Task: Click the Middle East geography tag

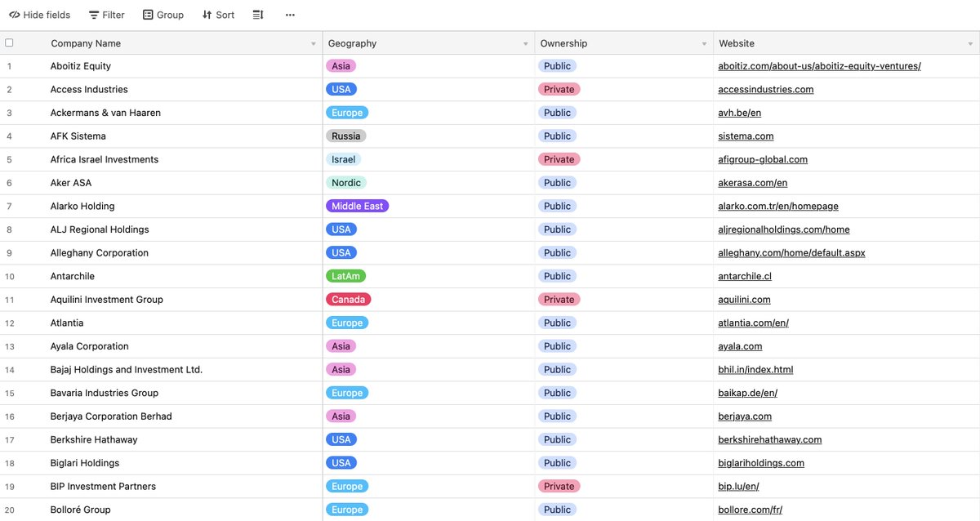Action: coord(357,207)
